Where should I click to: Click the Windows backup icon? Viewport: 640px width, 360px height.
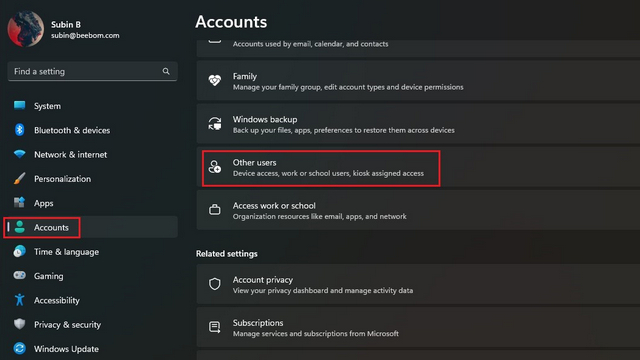215,124
